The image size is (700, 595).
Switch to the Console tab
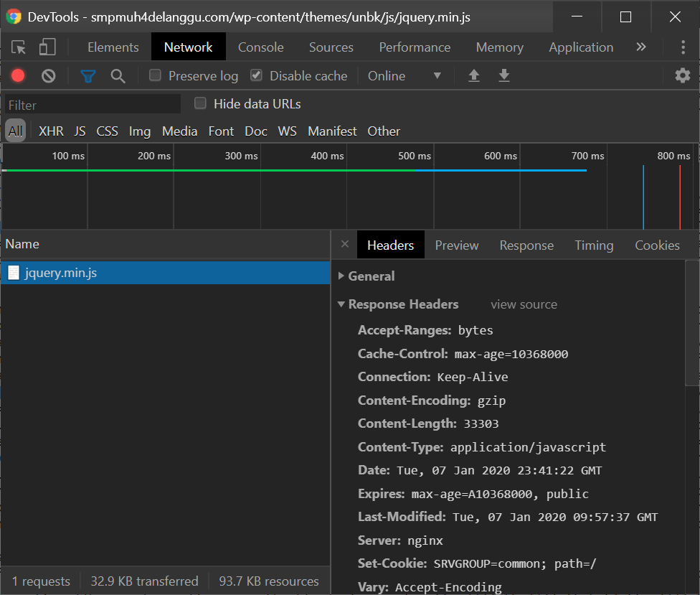(x=260, y=47)
